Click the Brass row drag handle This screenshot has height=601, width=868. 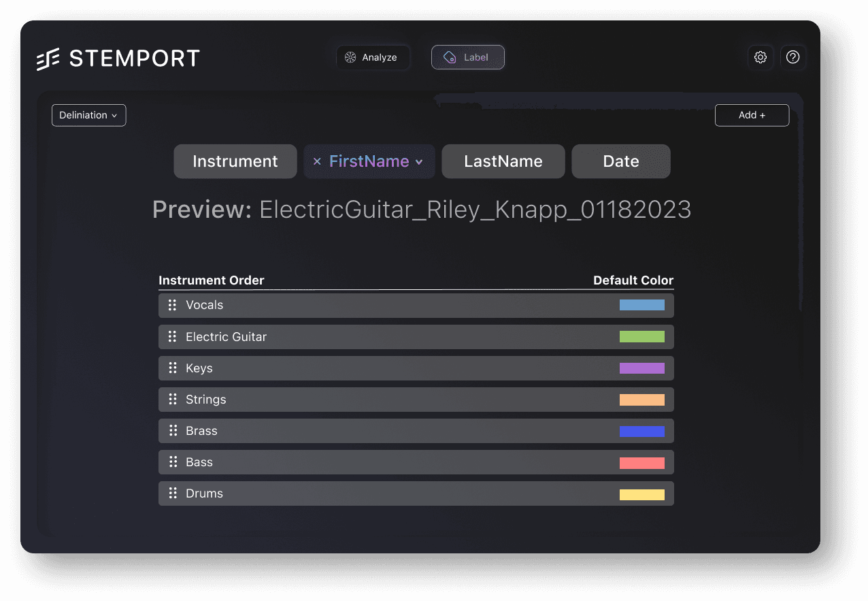[x=172, y=431]
